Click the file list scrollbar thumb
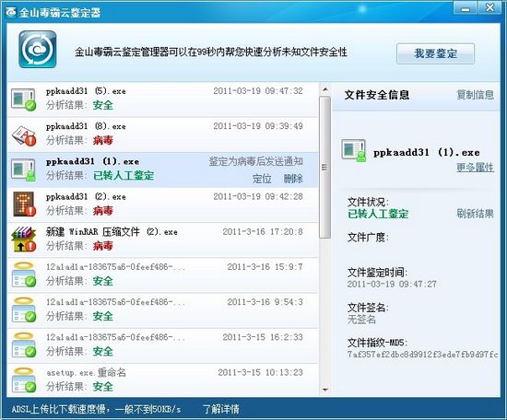 [325, 168]
